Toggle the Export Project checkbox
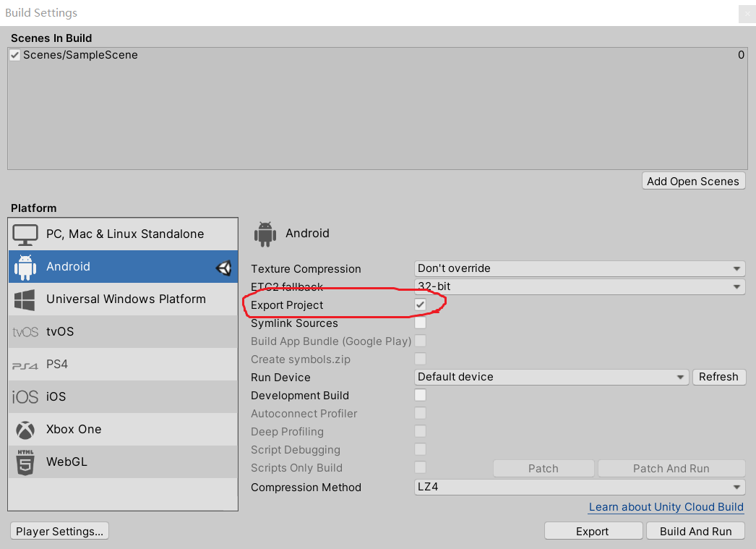This screenshot has height=549, width=756. [x=421, y=305]
